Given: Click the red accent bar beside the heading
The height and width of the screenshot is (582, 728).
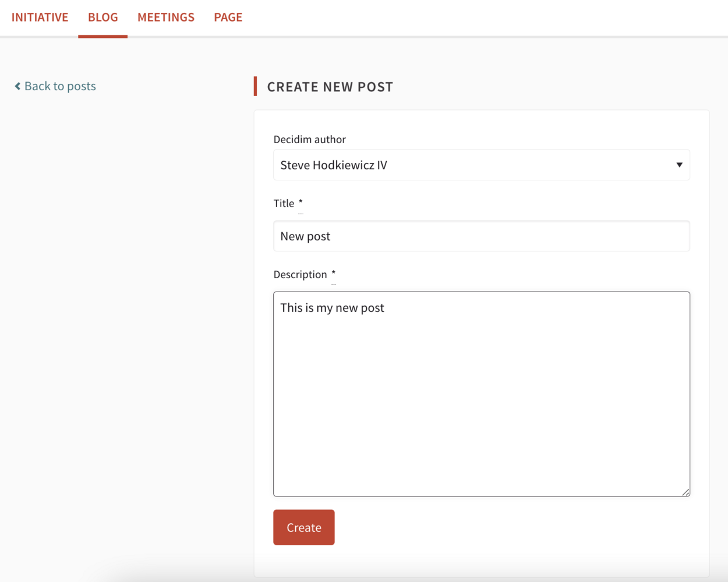Looking at the screenshot, I should [x=255, y=86].
